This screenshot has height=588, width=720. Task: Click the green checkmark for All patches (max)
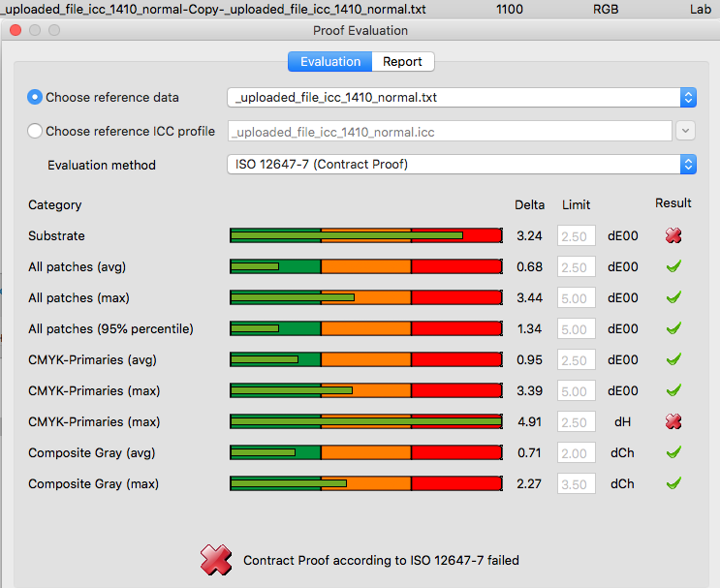click(x=673, y=298)
